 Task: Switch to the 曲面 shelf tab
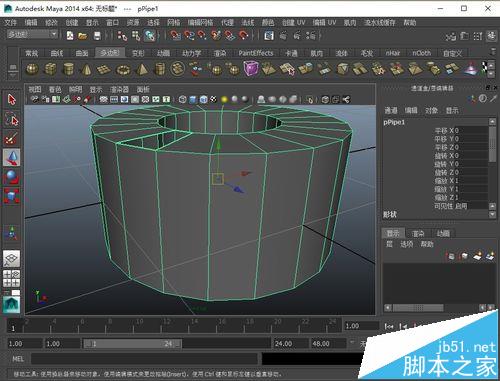pos(82,53)
